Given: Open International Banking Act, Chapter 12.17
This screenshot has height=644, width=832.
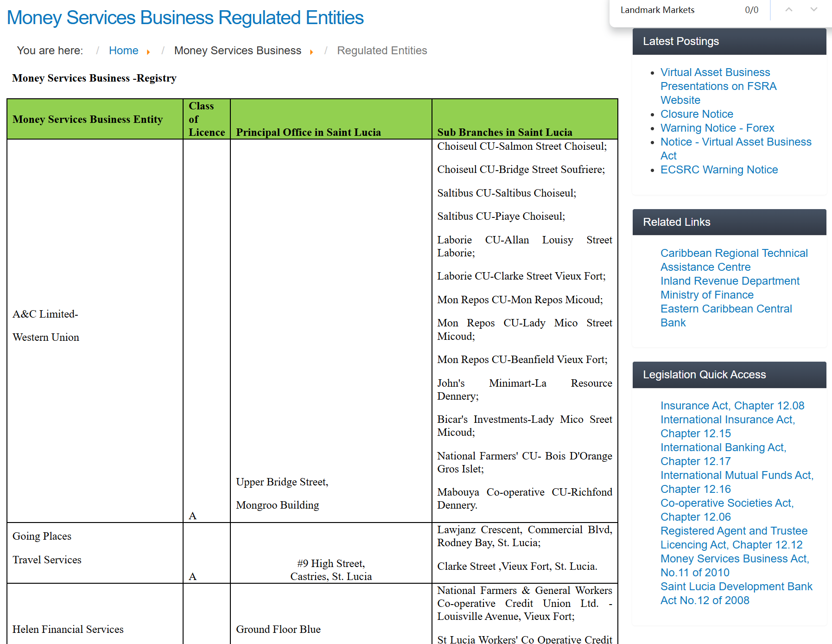Looking at the screenshot, I should (723, 454).
